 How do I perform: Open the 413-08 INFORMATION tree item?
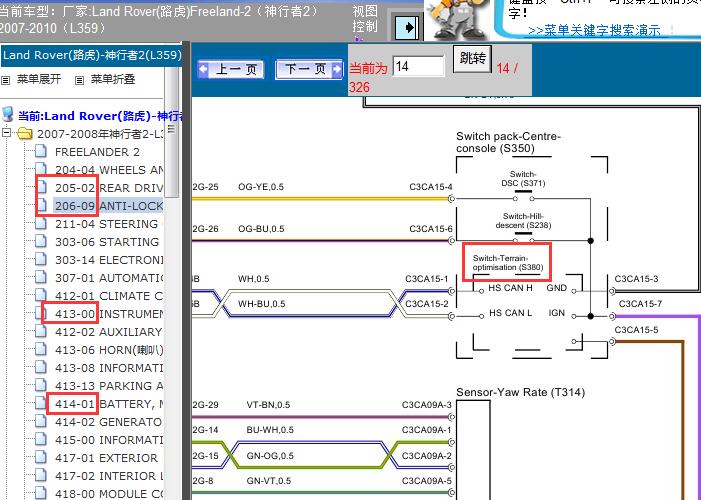click(109, 368)
